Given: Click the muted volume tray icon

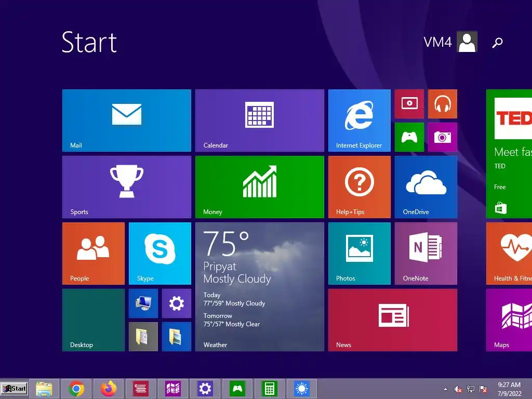Looking at the screenshot, I should (458, 389).
